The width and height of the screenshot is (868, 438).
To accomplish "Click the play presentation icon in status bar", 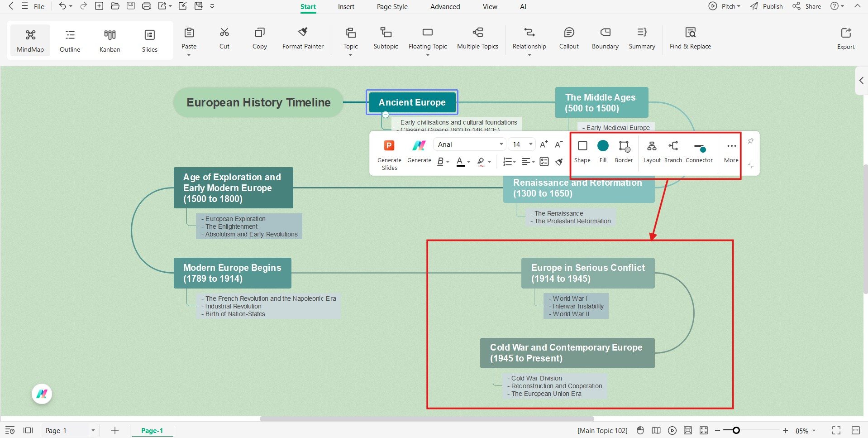I will coord(672,430).
